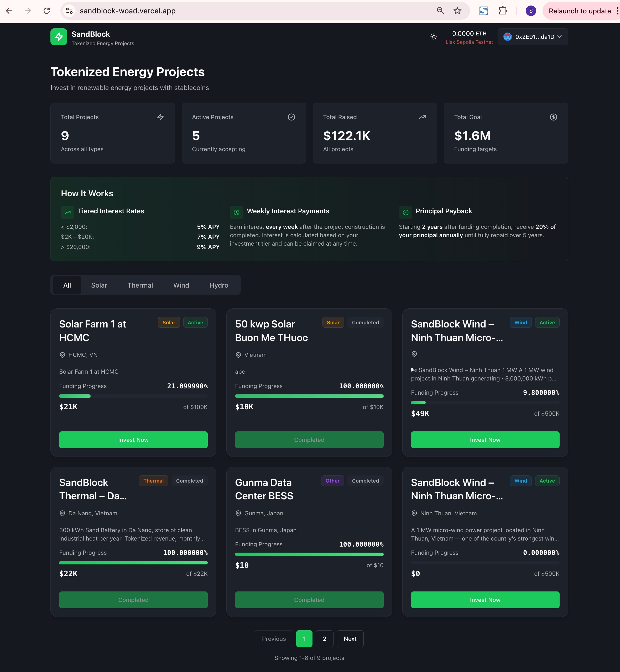Click Invest Now on Solar Farm 1 at HCMC

(133, 440)
